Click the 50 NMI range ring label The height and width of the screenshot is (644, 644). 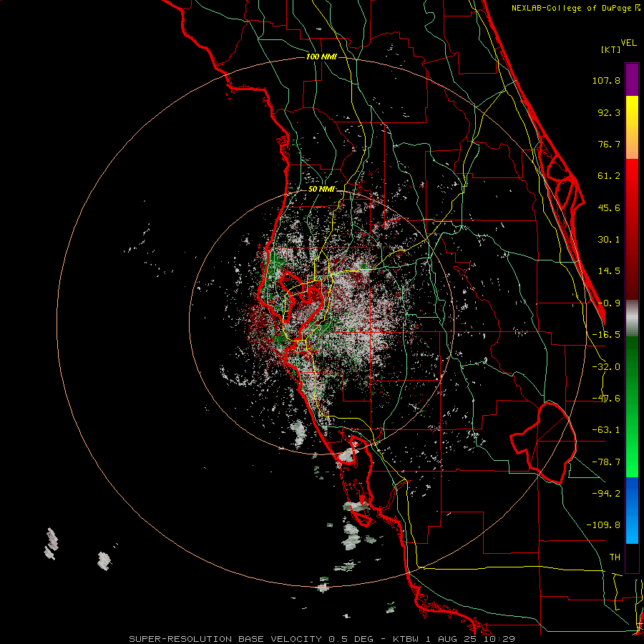click(321, 190)
